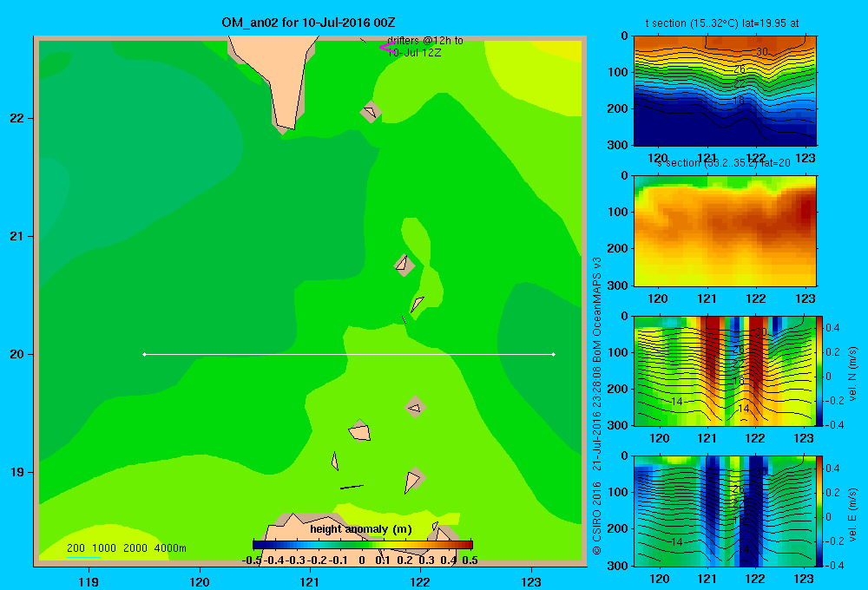Image resolution: width=868 pixels, height=590 pixels.
Task: Click the small island east of the top peninsula
Action: point(371,112)
